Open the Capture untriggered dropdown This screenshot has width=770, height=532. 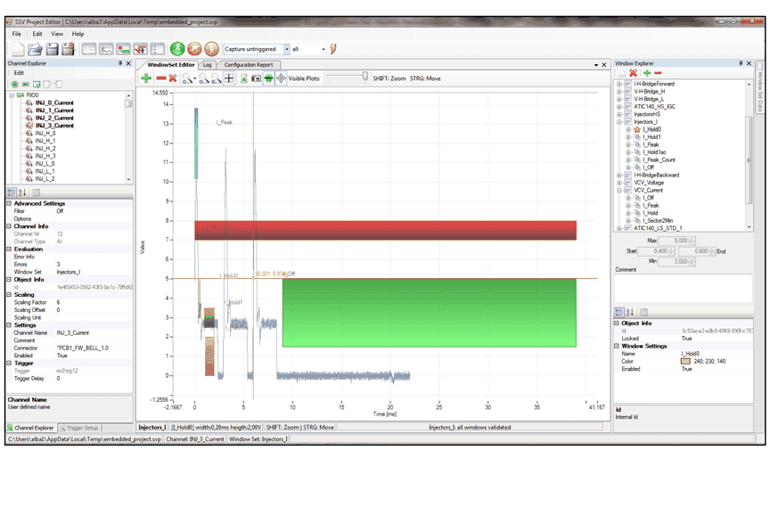point(286,49)
